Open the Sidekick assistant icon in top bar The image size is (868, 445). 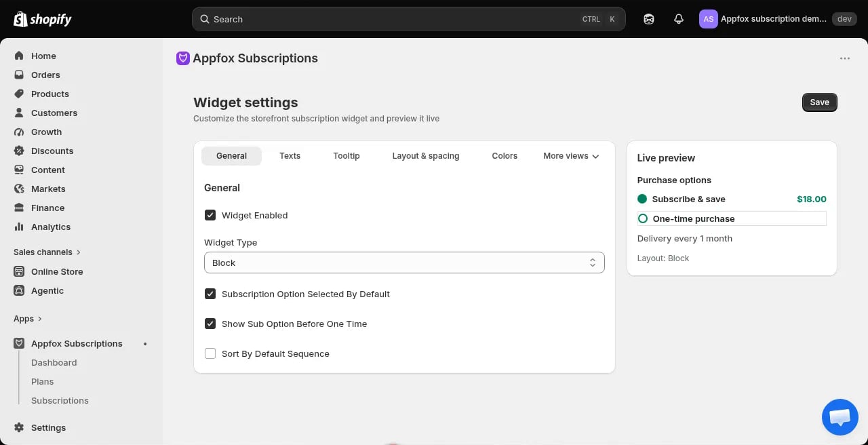[x=649, y=19]
